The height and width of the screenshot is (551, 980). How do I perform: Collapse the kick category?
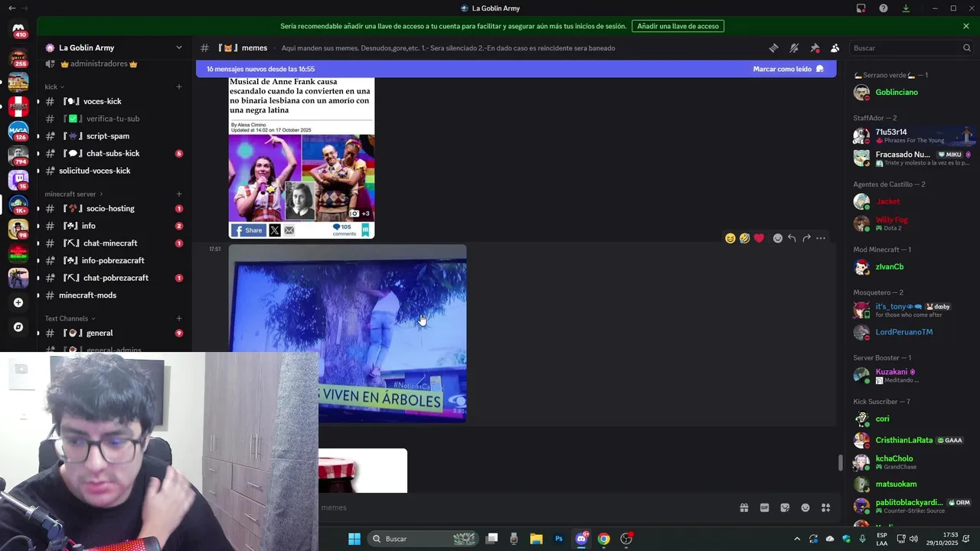[x=54, y=86]
